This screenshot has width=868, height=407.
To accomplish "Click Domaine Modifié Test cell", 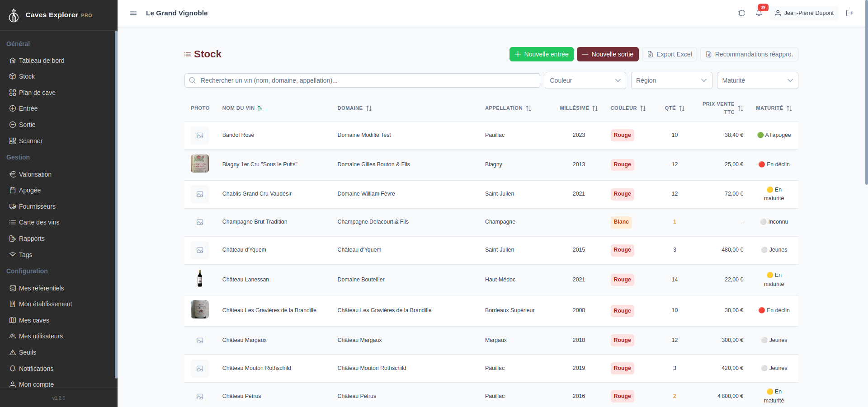I will tap(364, 135).
